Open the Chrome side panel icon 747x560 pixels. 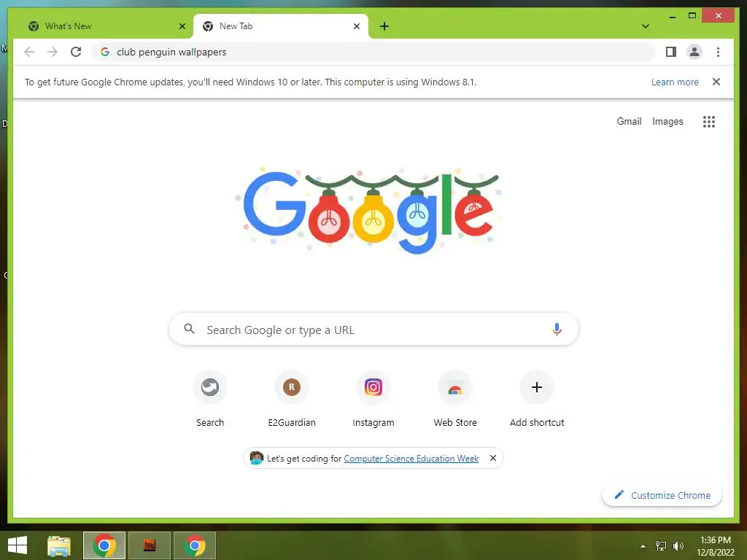pyautogui.click(x=671, y=52)
